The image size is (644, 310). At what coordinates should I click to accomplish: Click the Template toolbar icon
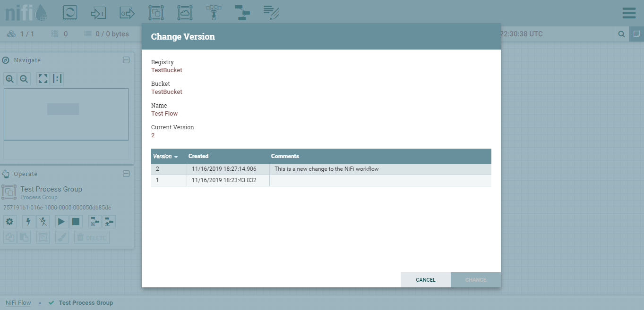[x=242, y=13]
